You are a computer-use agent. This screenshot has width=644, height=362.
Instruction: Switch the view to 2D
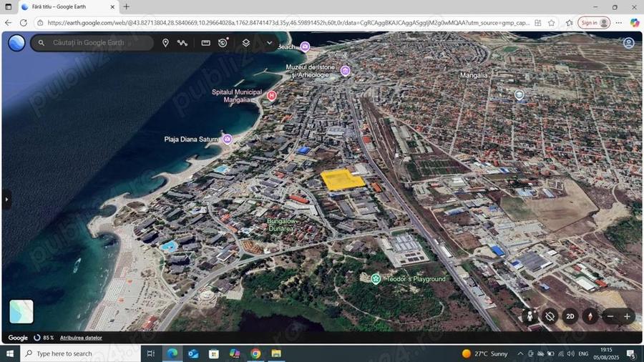point(570,316)
